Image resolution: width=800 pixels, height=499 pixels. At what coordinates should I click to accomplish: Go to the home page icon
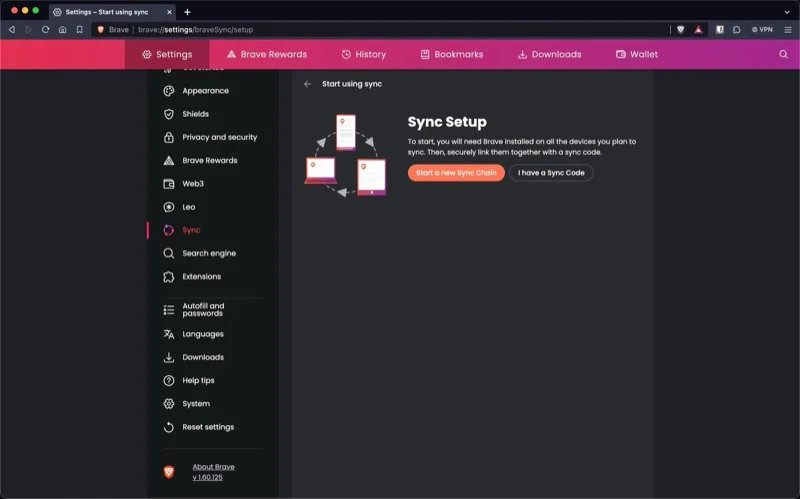(62, 30)
